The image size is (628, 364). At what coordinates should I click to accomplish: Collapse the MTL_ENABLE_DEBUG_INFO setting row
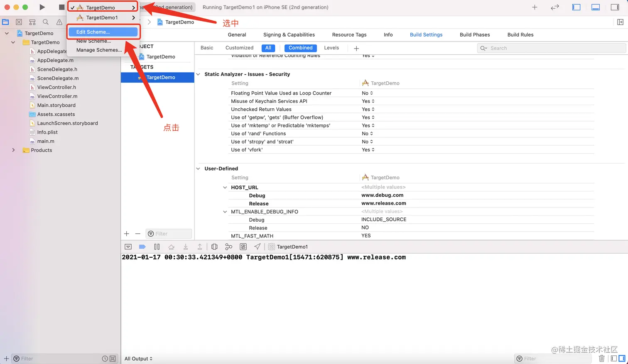(225, 212)
